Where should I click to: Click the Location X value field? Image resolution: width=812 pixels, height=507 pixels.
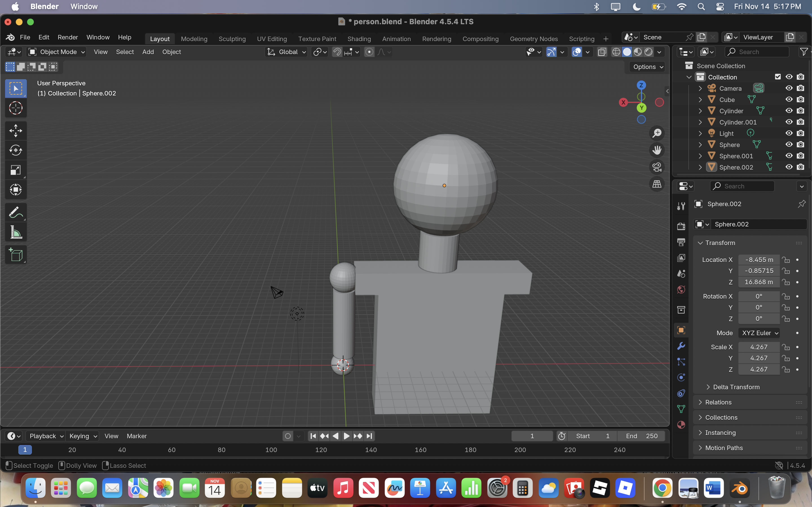coord(759,259)
